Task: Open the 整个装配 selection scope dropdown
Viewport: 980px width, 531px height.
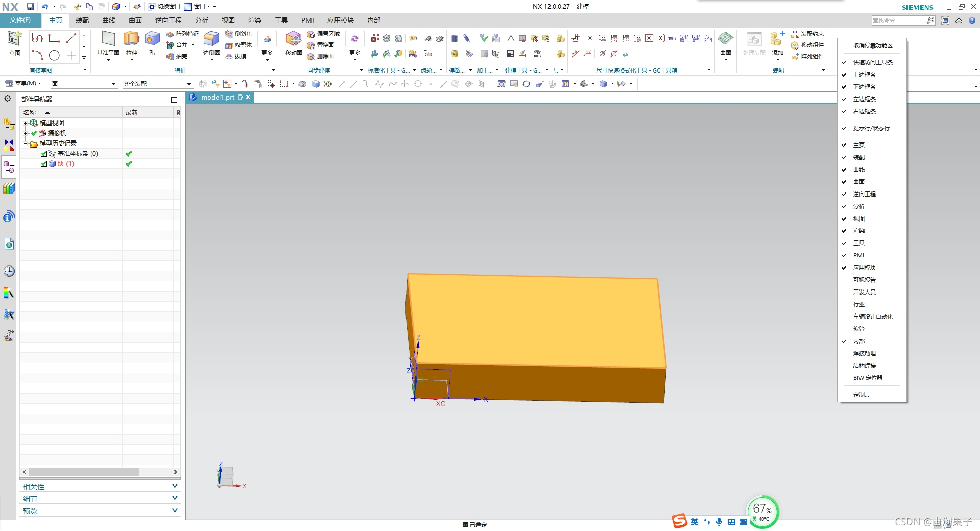Action: pos(157,84)
